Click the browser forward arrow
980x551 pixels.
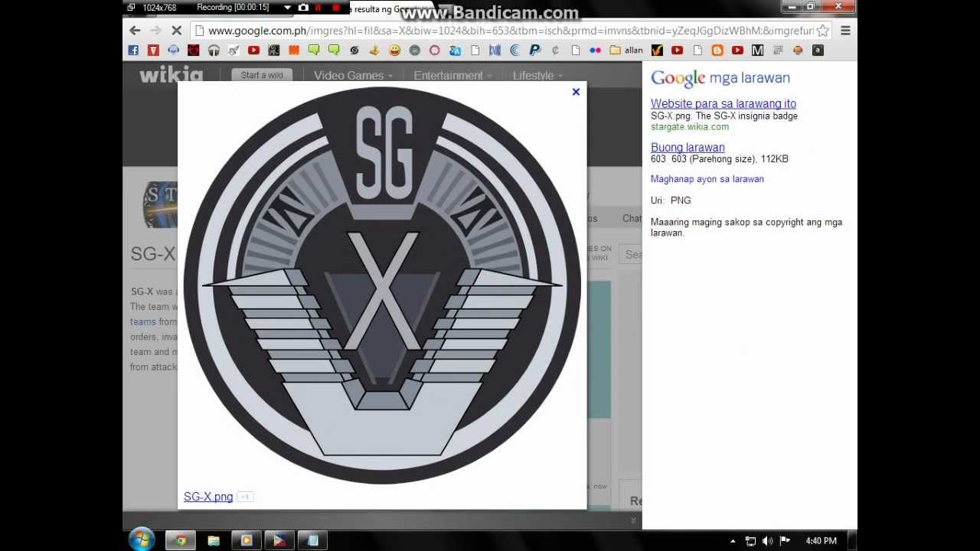coord(155,31)
